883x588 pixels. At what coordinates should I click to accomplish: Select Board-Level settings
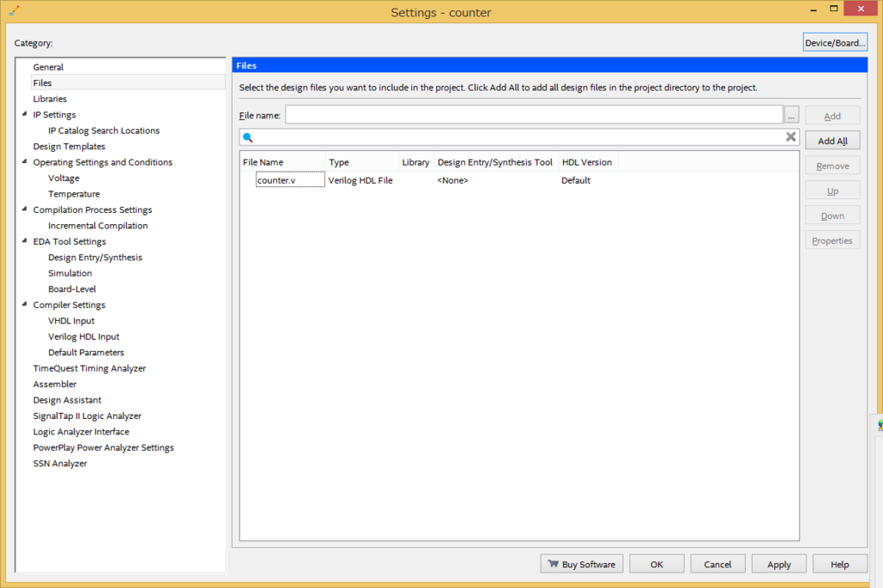coord(72,289)
